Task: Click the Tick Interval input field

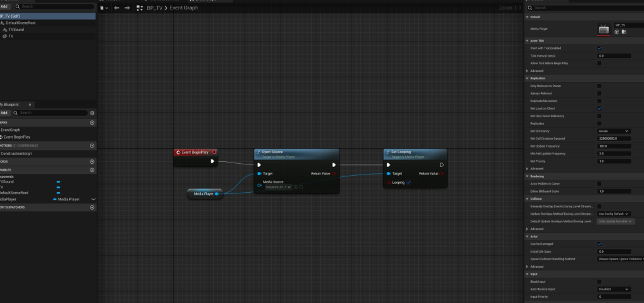Action: [614, 55]
